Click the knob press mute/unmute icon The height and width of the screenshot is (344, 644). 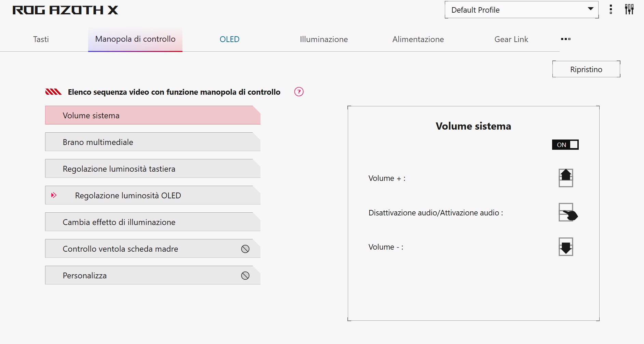pos(568,212)
